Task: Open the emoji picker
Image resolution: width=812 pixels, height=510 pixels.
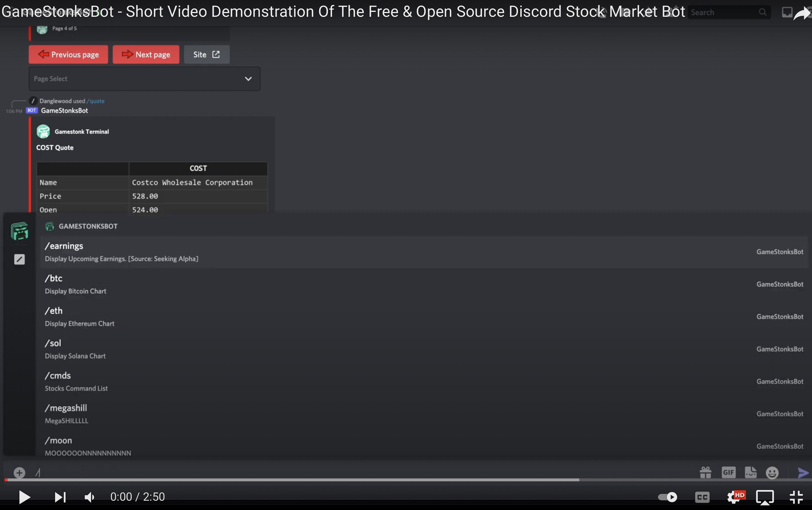Action: [x=772, y=473]
